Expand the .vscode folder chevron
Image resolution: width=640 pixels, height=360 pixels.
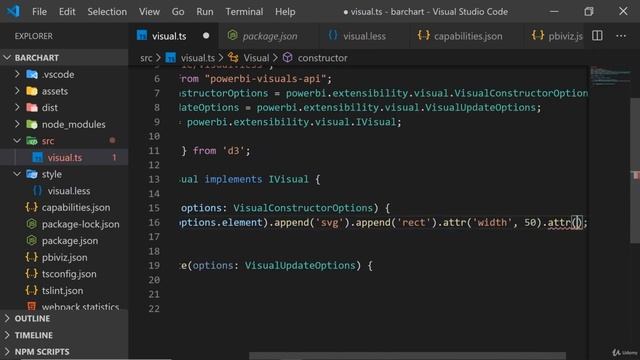[x=17, y=74]
